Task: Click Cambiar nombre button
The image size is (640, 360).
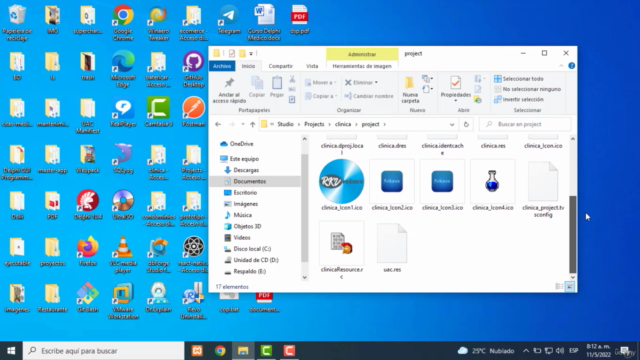Action: tap(369, 96)
